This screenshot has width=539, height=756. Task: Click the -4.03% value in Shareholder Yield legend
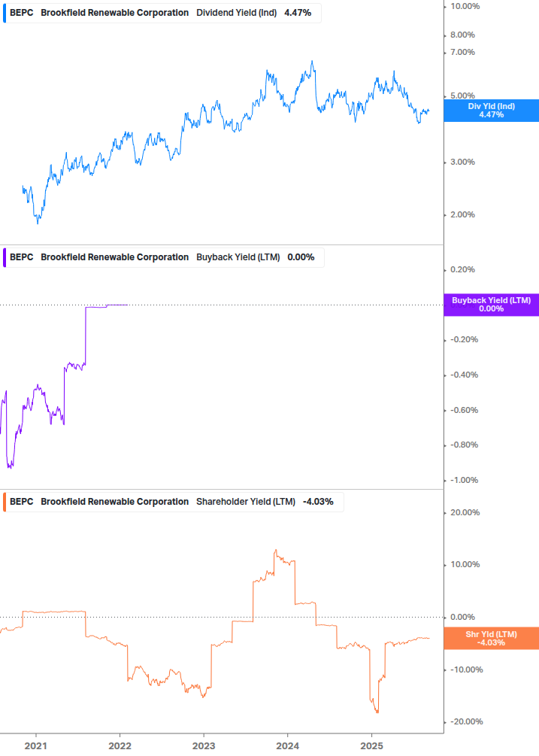point(318,502)
